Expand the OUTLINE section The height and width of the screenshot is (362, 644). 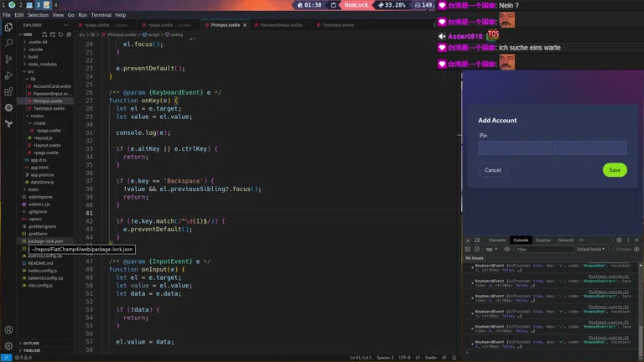pos(30,343)
